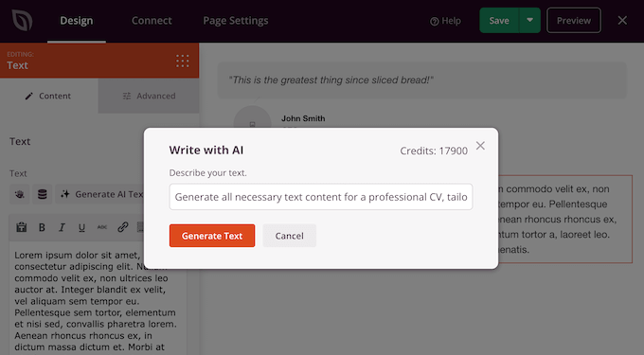This screenshot has height=355, width=644.
Task: Click the Preview button
Action: coord(574,20)
